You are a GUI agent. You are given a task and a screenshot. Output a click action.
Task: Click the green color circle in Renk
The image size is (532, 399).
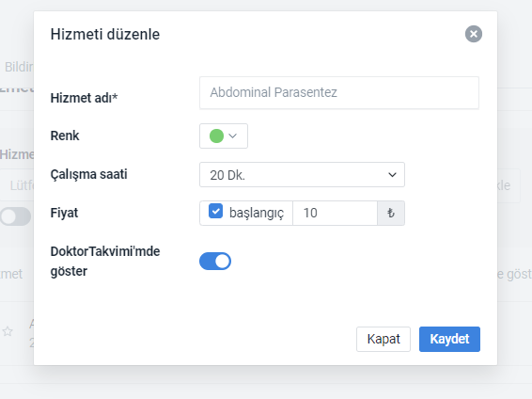point(216,136)
